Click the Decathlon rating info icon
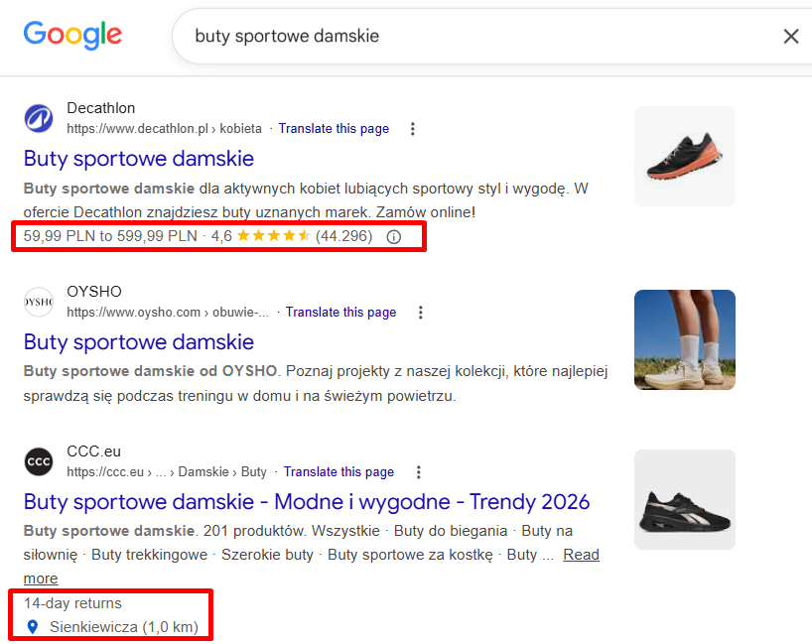Image resolution: width=812 pixels, height=644 pixels. point(394,237)
